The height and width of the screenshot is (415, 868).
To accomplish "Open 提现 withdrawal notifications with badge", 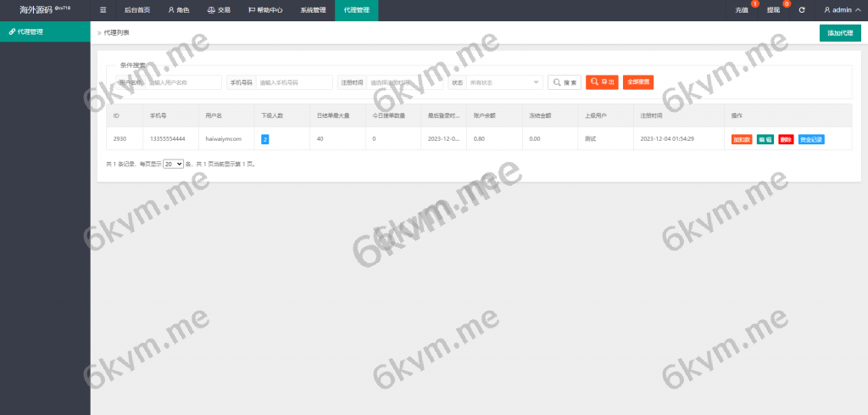I will [773, 10].
